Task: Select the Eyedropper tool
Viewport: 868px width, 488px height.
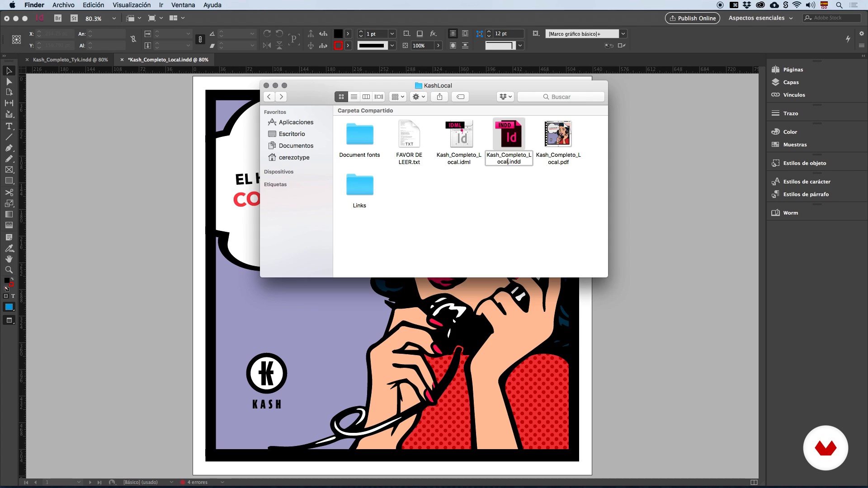Action: point(9,248)
